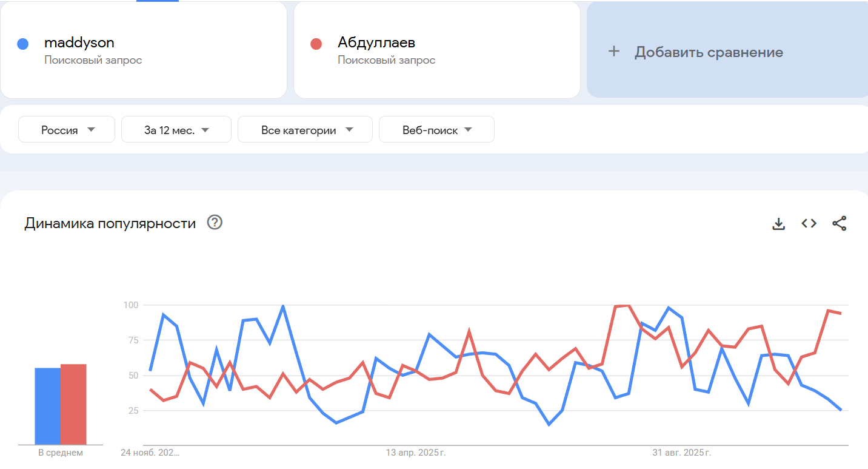Open the help icon beside Динамика популярности

pyautogui.click(x=215, y=223)
